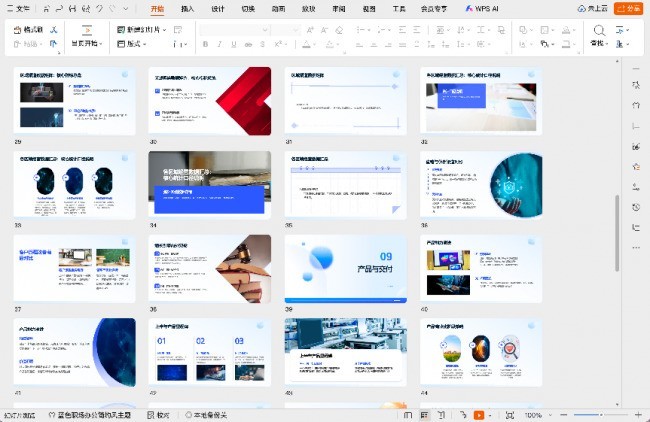This screenshot has height=422, width=650.
Task: Toggle text shadow S button
Action: pyautogui.click(x=262, y=44)
